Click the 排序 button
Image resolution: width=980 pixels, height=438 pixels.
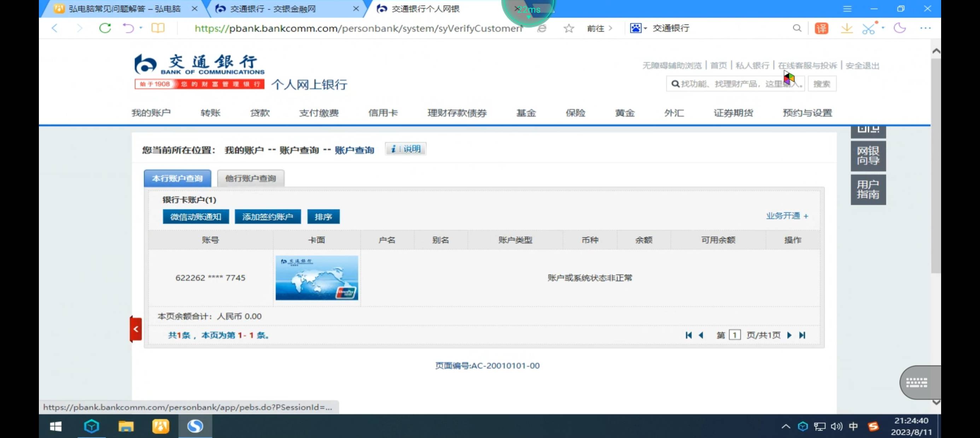click(x=323, y=217)
